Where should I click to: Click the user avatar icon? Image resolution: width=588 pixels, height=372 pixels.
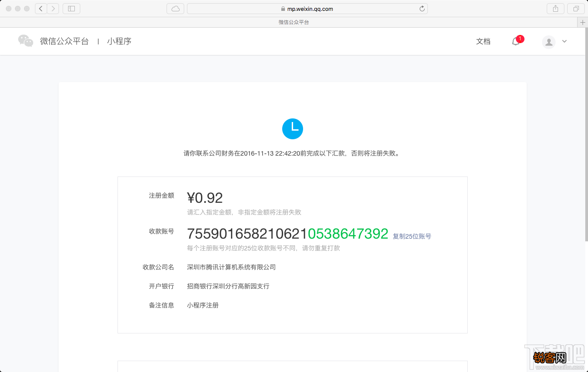pos(549,42)
